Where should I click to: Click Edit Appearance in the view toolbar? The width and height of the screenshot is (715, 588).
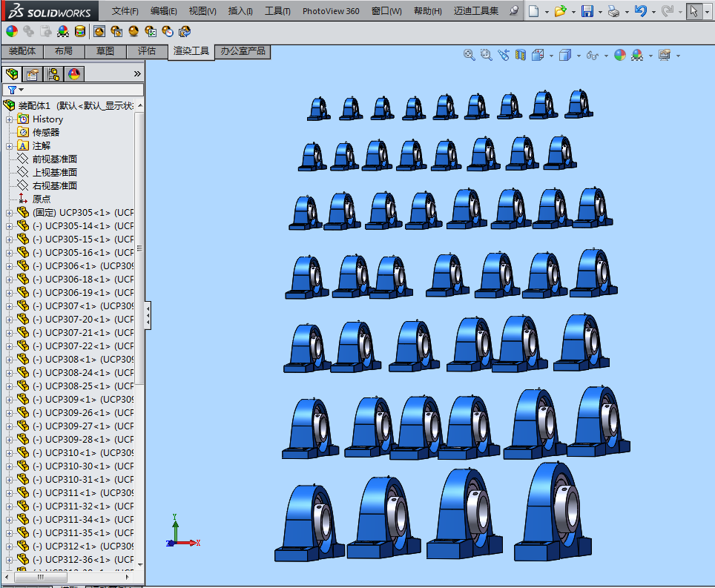click(620, 55)
